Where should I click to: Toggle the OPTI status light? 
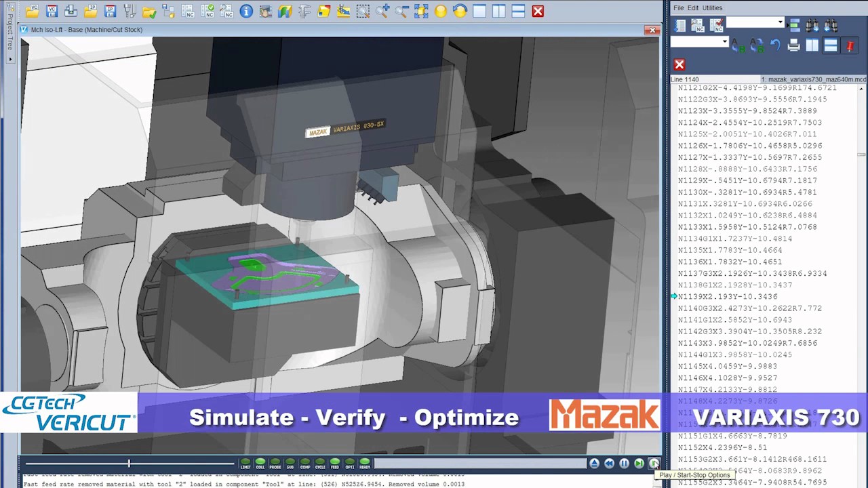350,463
